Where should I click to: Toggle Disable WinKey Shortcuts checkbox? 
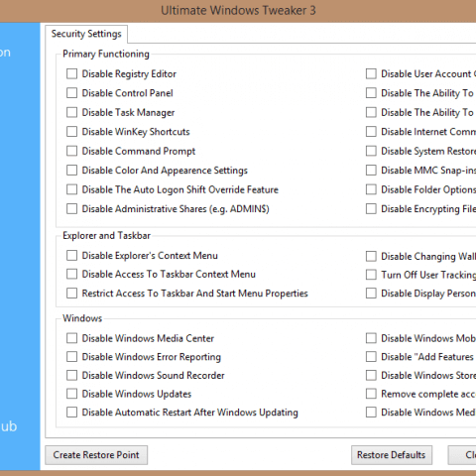click(x=71, y=132)
